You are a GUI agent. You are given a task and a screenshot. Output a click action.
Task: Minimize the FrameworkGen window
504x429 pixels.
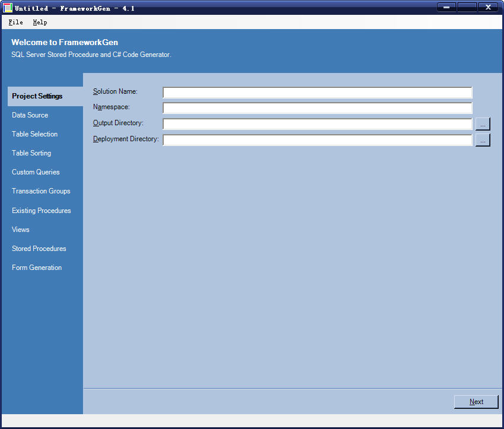(x=446, y=7)
